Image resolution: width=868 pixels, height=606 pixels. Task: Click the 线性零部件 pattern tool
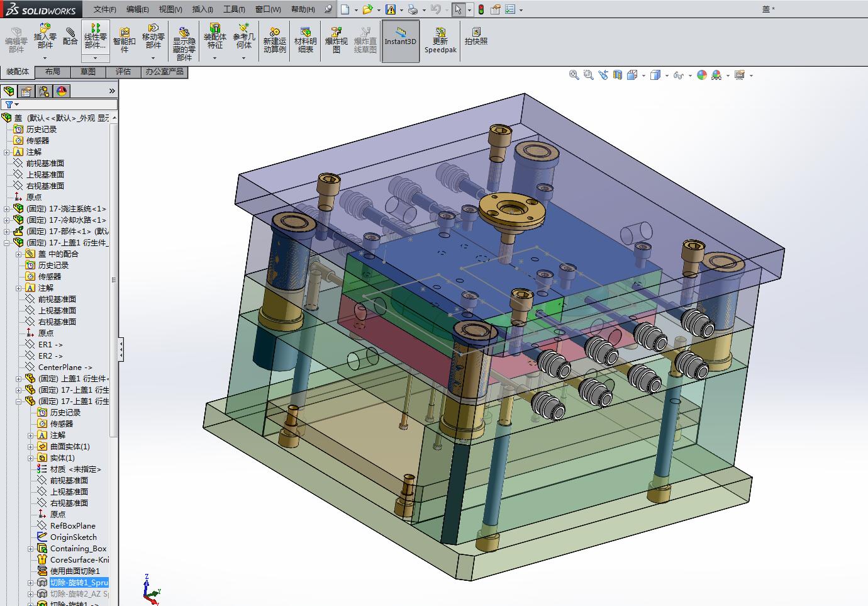96,36
